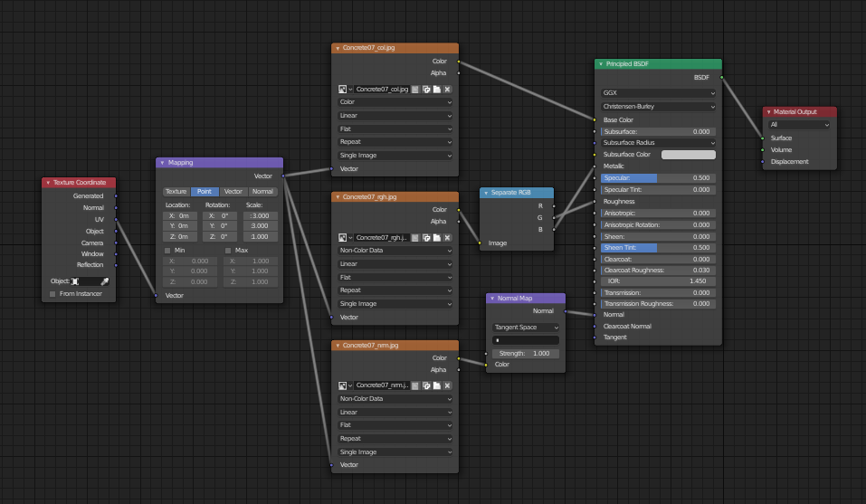Open Tangent Space dropdown in Normal Map

click(x=525, y=328)
